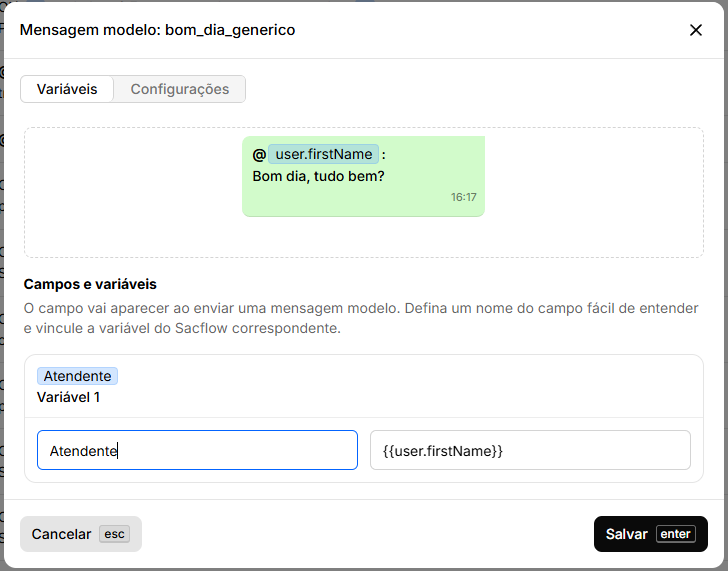Click the 'Bom dia, tudo bem?' message text

[x=318, y=176]
